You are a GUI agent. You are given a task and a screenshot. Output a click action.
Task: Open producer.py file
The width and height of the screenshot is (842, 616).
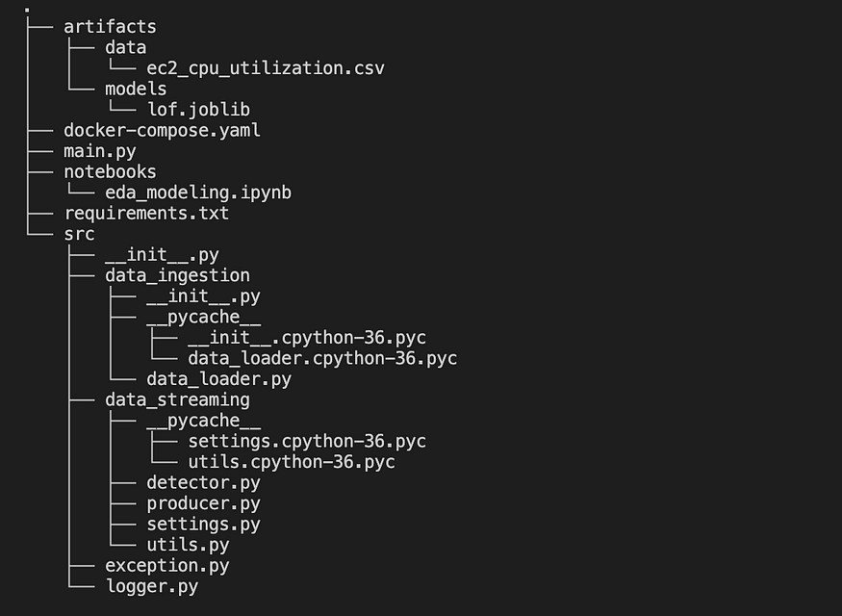[x=203, y=503]
